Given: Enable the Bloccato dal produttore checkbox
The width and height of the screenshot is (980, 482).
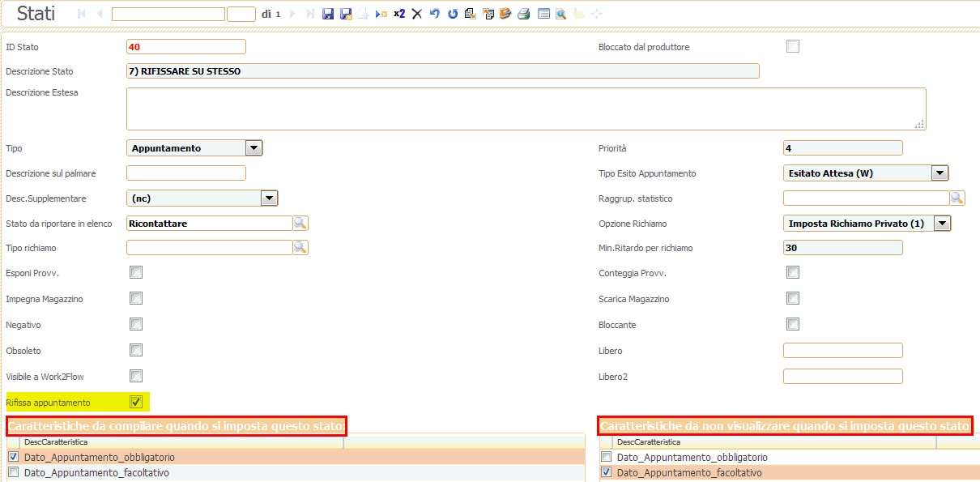Looking at the screenshot, I should pos(793,46).
